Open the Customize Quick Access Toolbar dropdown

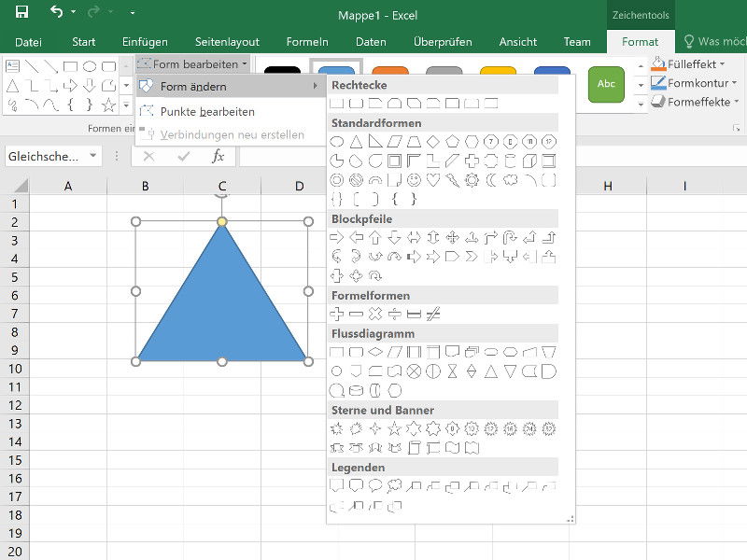tap(132, 12)
